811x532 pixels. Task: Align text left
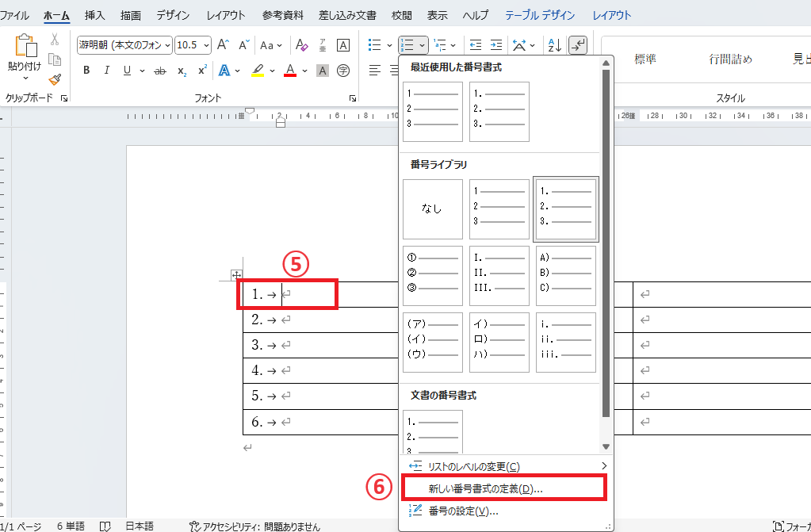[374, 69]
